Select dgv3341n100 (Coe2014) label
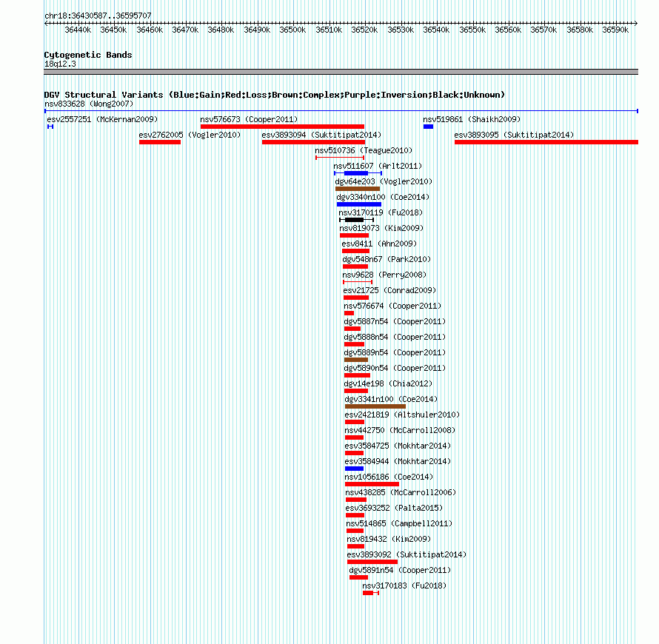659x644 pixels. [391, 399]
